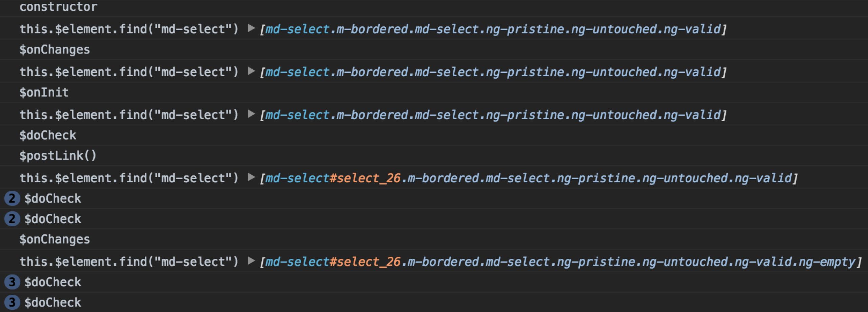
Task: Click the first repeat-count badge showing 2
Action: pyautogui.click(x=12, y=199)
